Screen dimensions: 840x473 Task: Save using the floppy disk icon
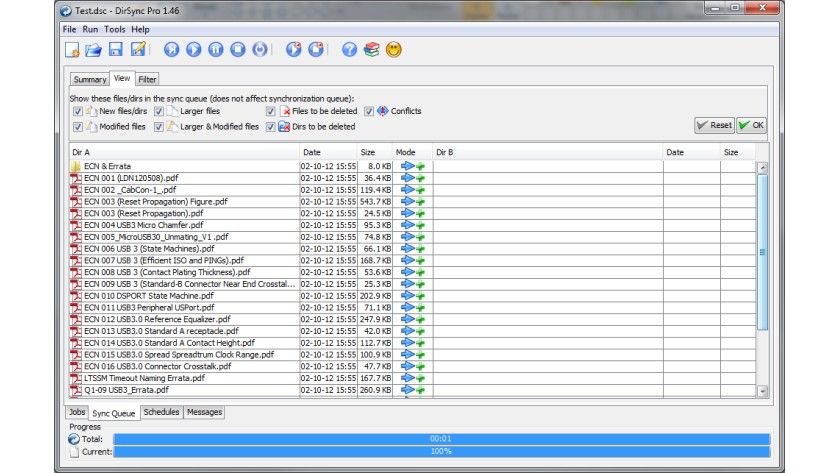pyautogui.click(x=116, y=49)
